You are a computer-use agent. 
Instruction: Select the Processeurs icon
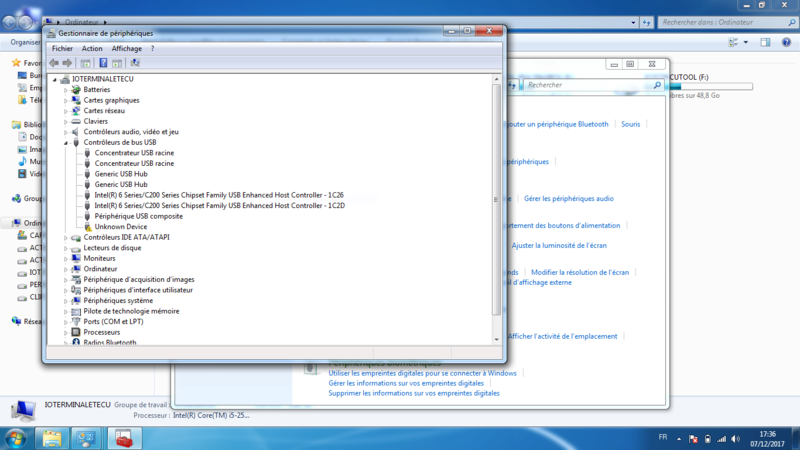(x=76, y=332)
